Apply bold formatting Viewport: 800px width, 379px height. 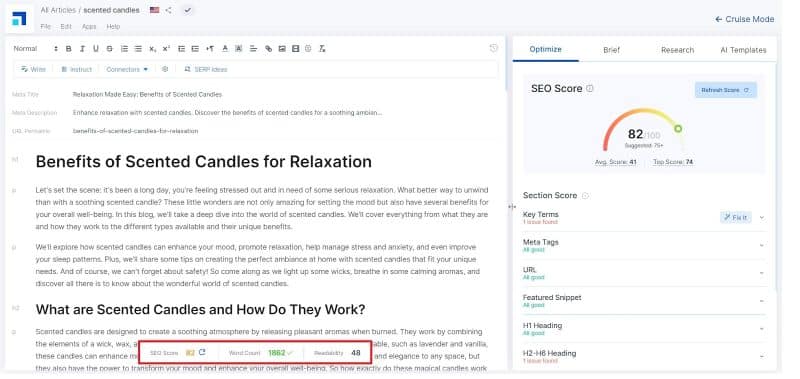tap(69, 49)
